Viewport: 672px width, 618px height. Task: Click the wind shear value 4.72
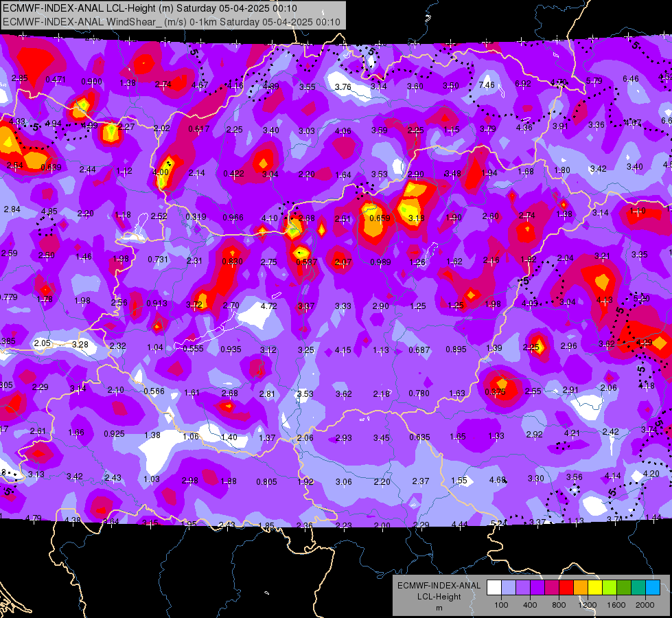coord(268,306)
